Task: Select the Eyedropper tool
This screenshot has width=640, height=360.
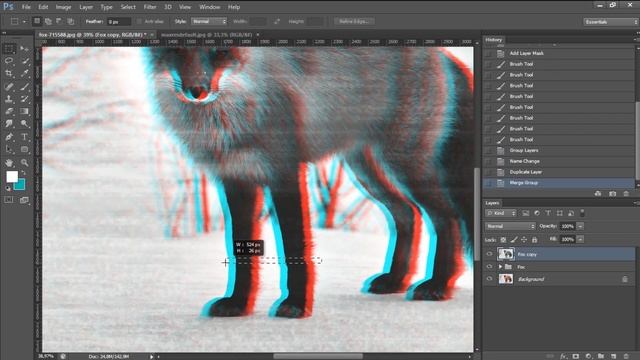Action: [24, 74]
